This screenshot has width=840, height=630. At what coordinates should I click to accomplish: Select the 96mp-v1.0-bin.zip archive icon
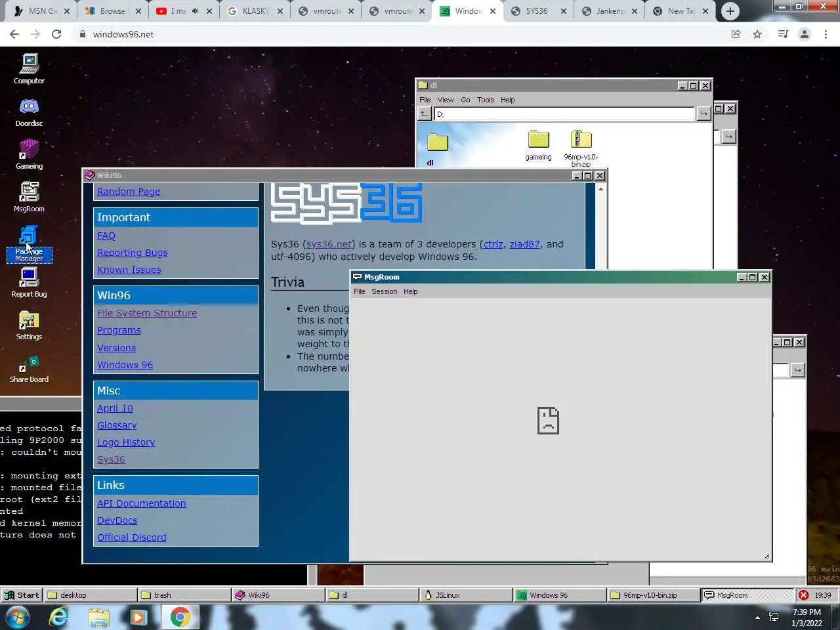(x=581, y=148)
